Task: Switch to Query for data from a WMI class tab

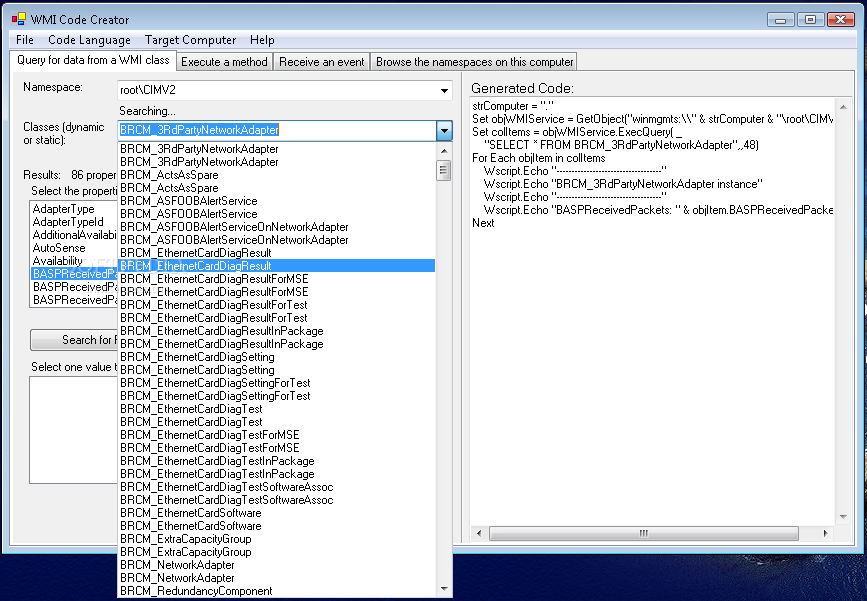Action: (x=93, y=60)
